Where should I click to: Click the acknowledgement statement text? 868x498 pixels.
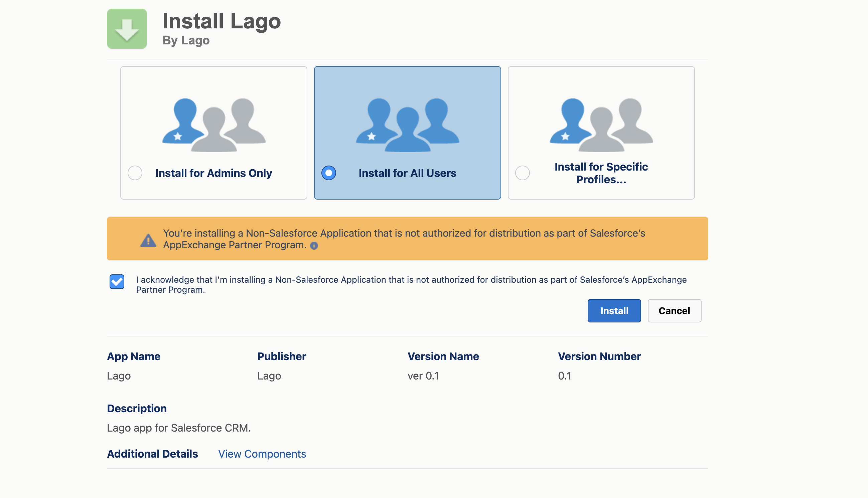(x=411, y=285)
